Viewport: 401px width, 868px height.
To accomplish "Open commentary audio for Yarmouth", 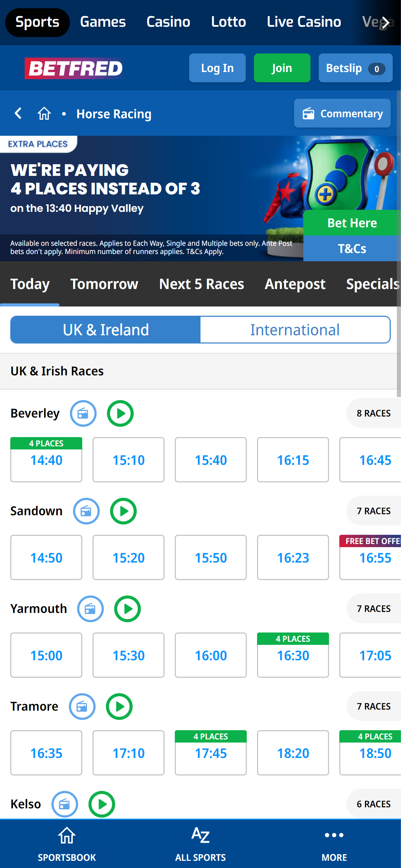I will [x=90, y=608].
